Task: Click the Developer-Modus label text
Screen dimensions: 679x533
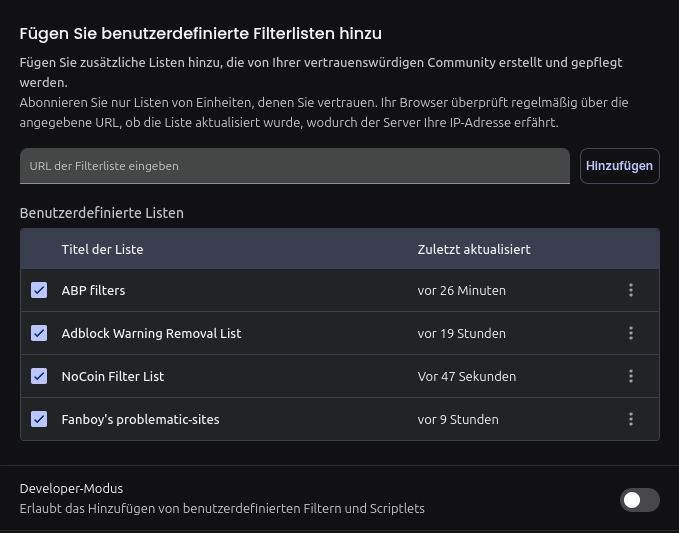Action: [71, 488]
